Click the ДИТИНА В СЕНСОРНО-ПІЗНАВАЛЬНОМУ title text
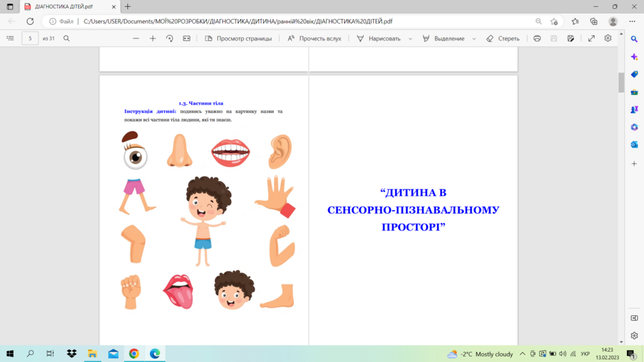This screenshot has width=644, height=362. 413,209
